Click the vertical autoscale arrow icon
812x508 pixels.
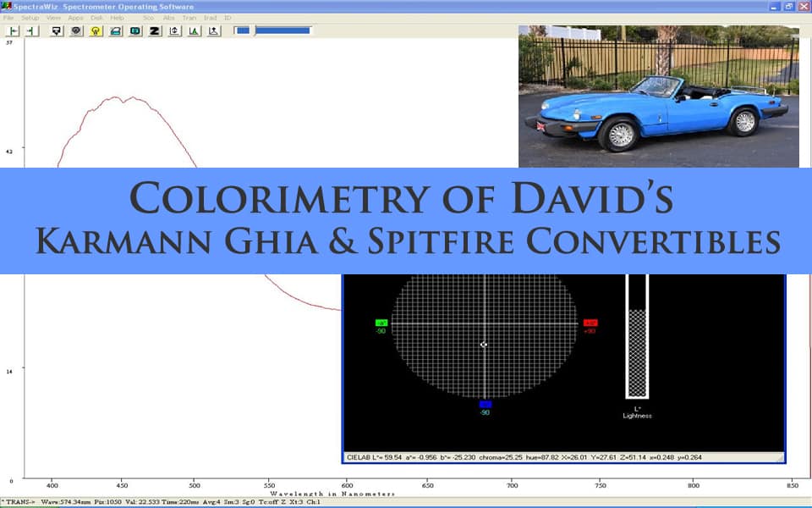pyautogui.click(x=174, y=31)
